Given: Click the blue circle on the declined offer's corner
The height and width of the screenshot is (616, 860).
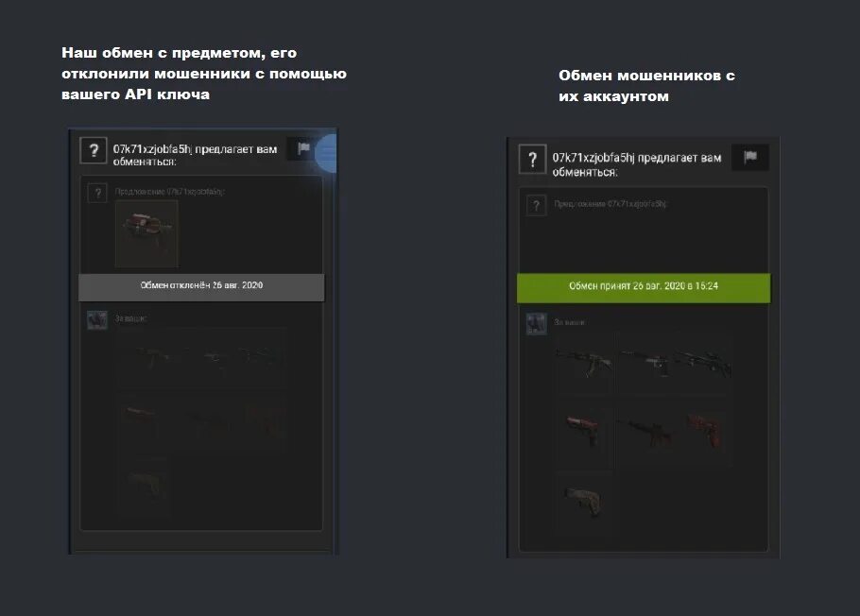Looking at the screenshot, I should tap(327, 154).
